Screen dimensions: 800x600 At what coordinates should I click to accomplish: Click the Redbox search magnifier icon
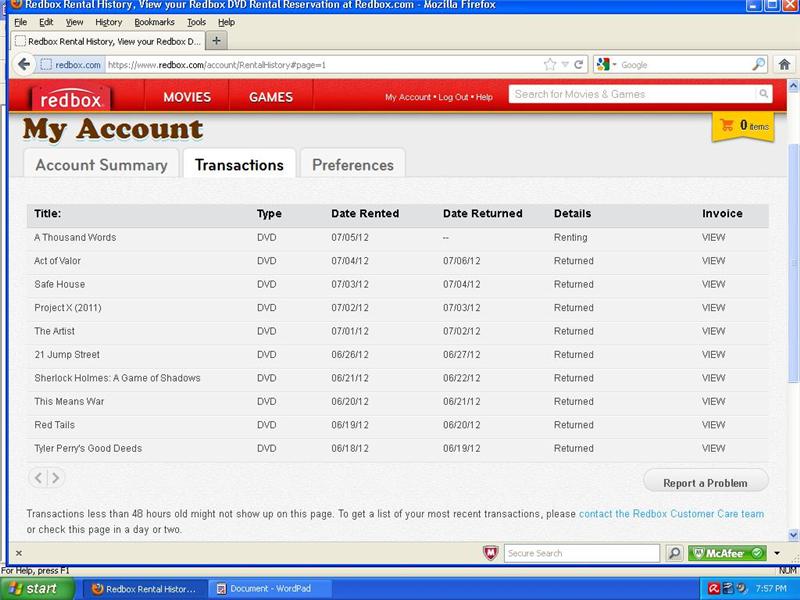(x=763, y=94)
